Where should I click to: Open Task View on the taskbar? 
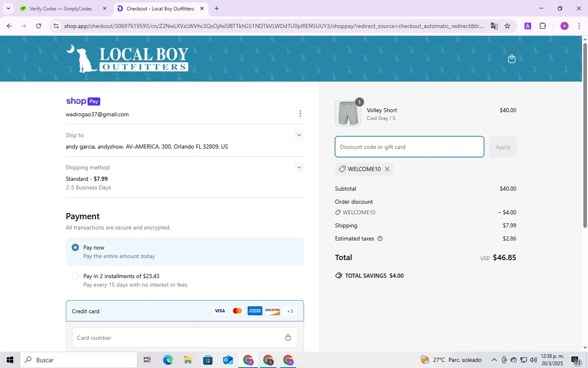click(x=147, y=360)
